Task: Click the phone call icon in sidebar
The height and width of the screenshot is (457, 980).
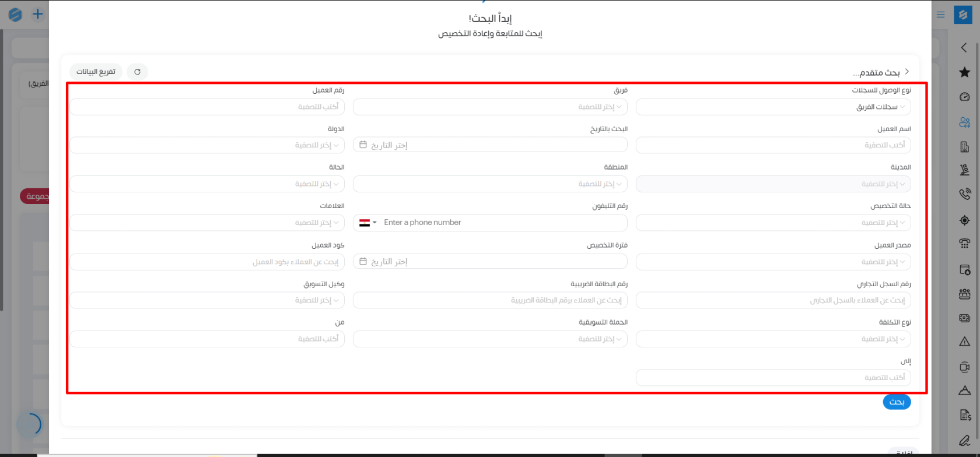Action: click(x=964, y=194)
